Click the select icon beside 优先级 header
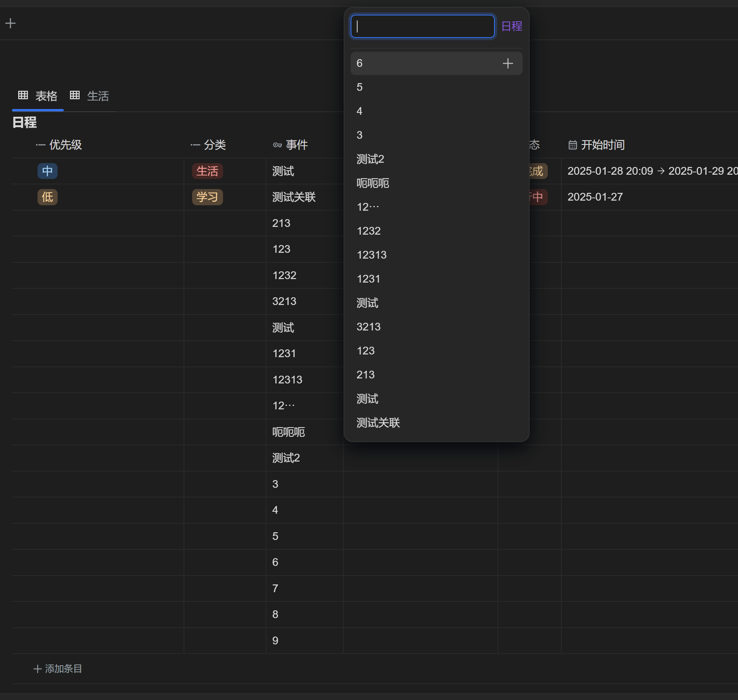This screenshot has height=700, width=738. click(x=41, y=145)
